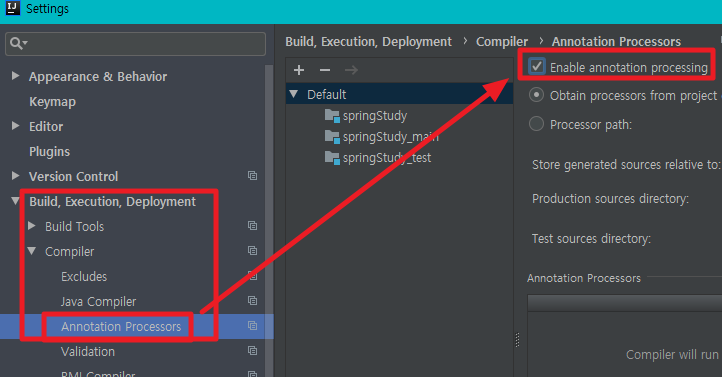
Task: Click project-level icon beside Validation
Action: coord(252,351)
